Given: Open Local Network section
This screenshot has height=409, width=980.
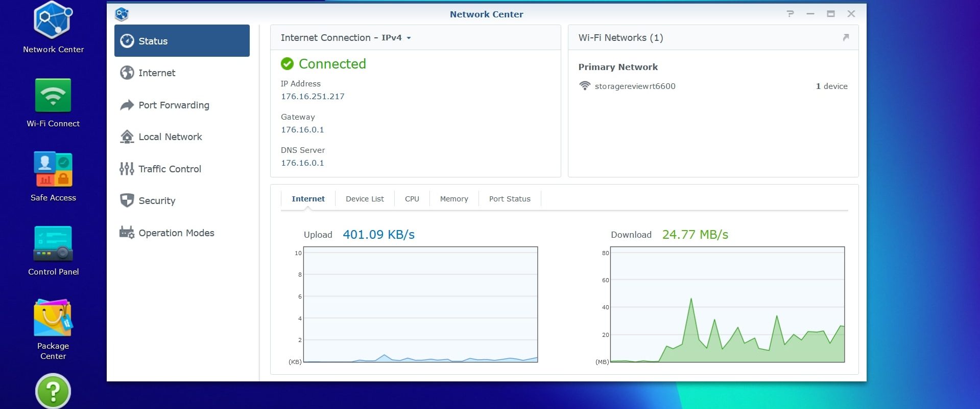Looking at the screenshot, I should point(182,137).
